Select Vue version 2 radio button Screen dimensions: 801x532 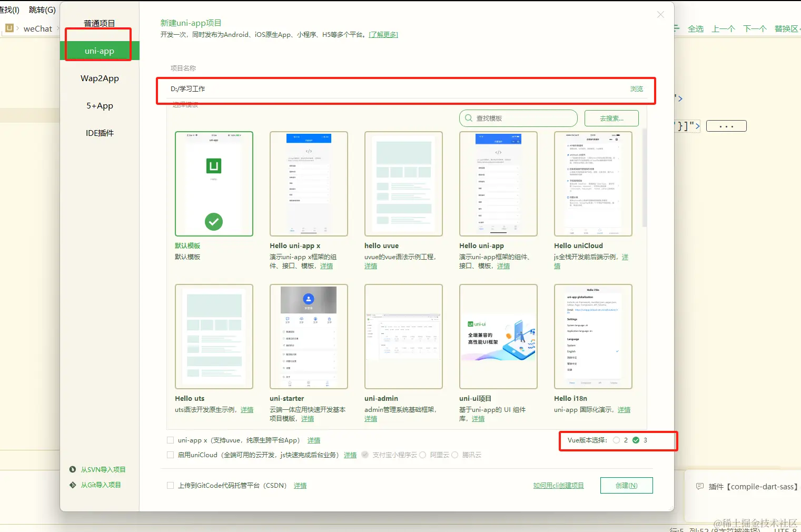pyautogui.click(x=616, y=440)
